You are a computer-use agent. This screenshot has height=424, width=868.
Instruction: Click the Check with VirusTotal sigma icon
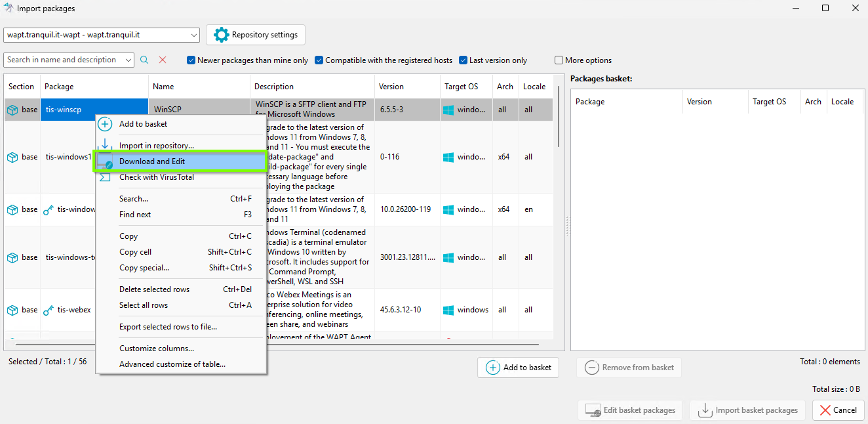(105, 177)
